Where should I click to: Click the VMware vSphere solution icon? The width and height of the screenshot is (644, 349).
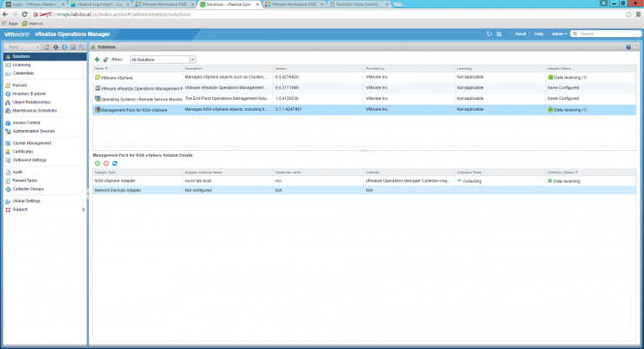(x=97, y=77)
